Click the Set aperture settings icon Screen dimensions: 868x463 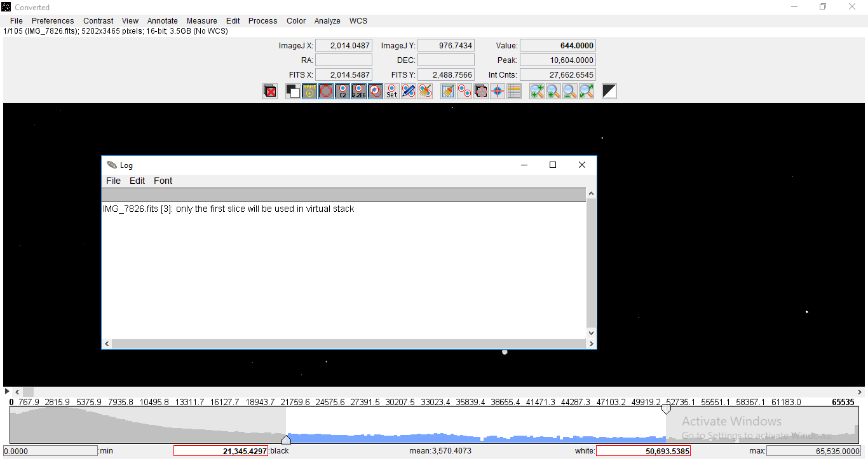[x=392, y=92]
